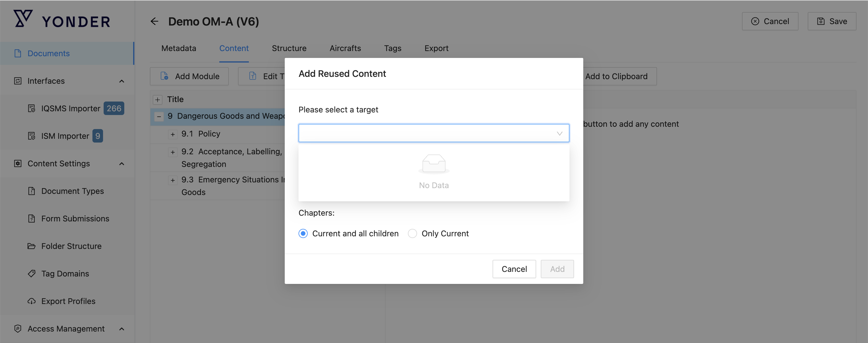Viewport: 868px width, 343px height.
Task: Click the Add Module toolbar button
Action: (189, 76)
